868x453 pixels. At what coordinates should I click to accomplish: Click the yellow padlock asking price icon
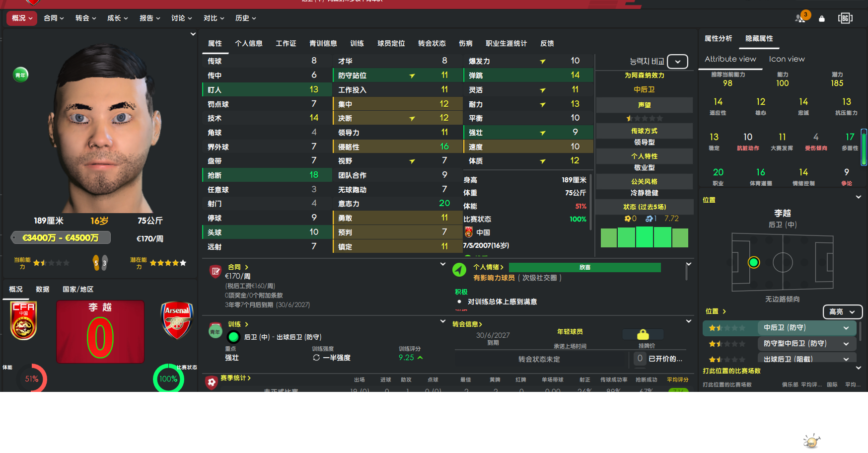tap(643, 334)
